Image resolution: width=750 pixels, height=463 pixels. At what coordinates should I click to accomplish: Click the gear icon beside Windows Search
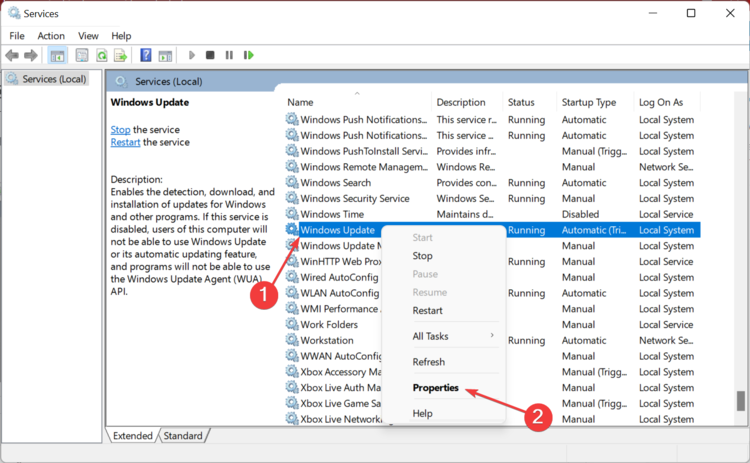tap(292, 182)
